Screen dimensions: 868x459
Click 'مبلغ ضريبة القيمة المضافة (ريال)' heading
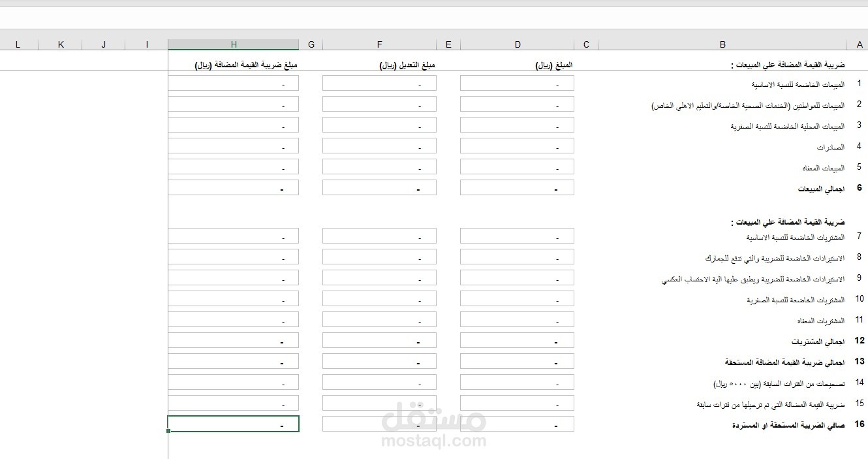click(247, 65)
